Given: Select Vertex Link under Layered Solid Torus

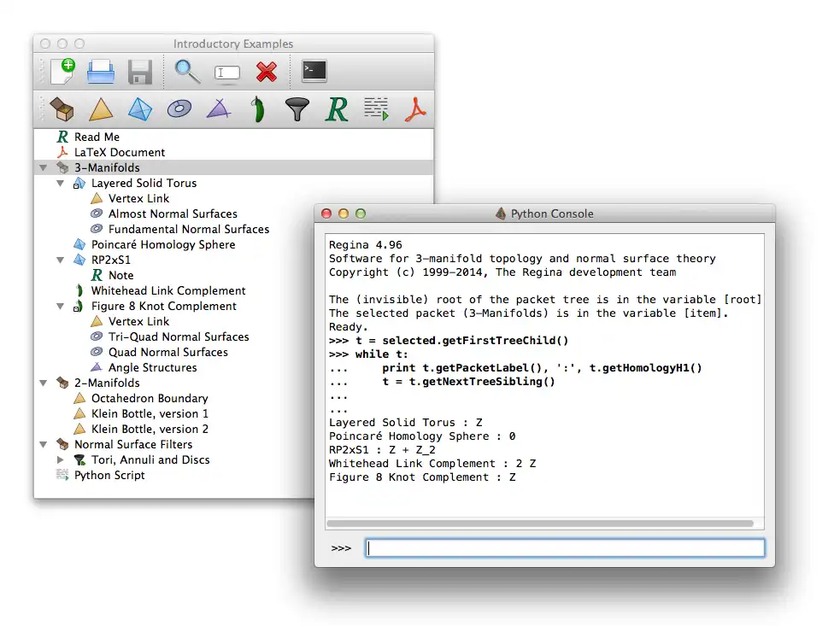Looking at the screenshot, I should [x=138, y=199].
